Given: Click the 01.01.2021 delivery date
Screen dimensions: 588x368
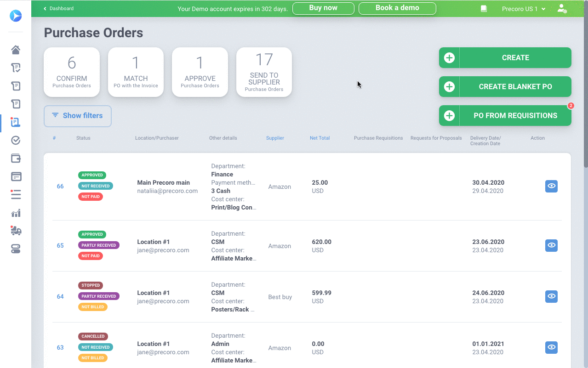Looking at the screenshot, I should click(x=488, y=344).
